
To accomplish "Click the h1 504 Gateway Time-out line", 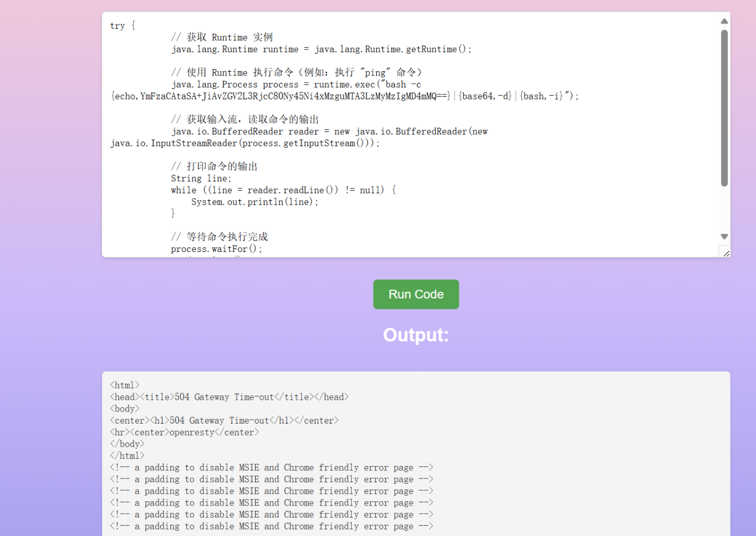I will coord(224,420).
